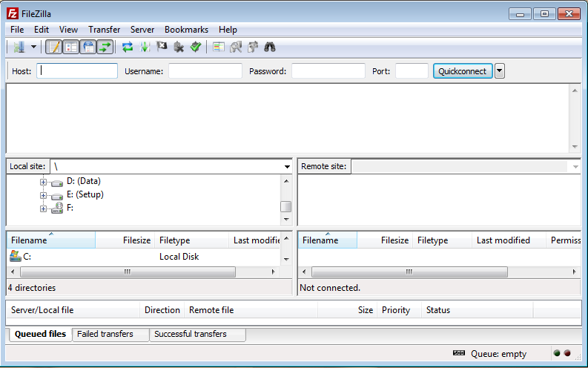Switch to the Queued files tab
The image size is (588, 368).
click(x=40, y=334)
